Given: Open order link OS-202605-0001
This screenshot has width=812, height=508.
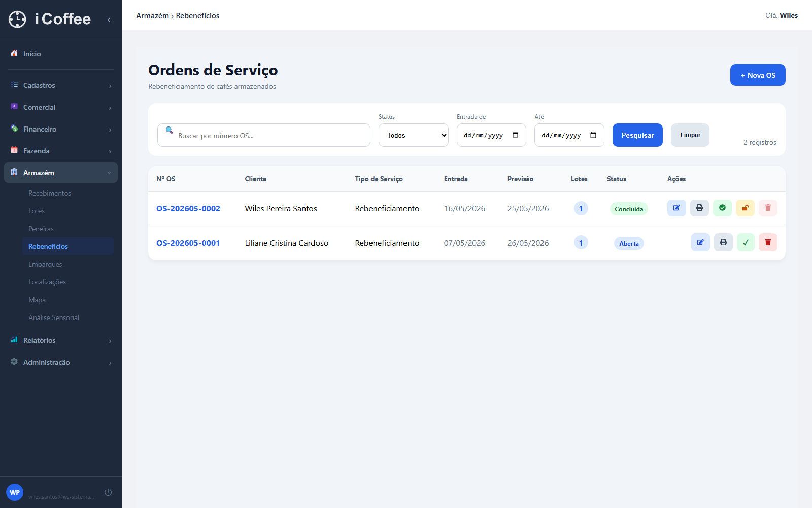Looking at the screenshot, I should (x=188, y=243).
